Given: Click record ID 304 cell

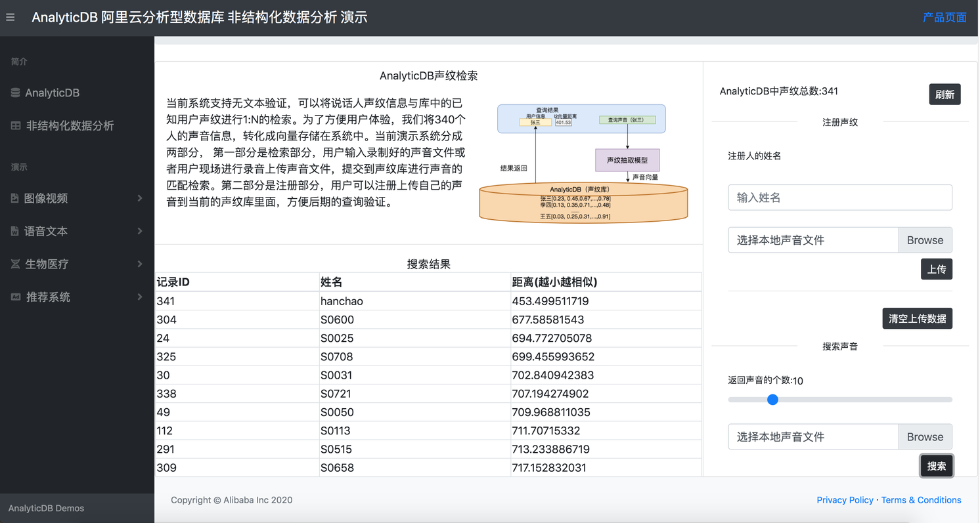Looking at the screenshot, I should click(237, 320).
